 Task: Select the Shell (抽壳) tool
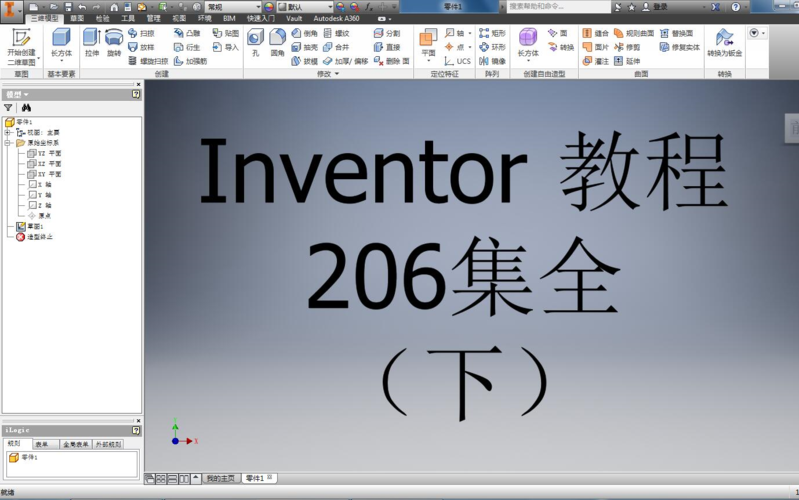click(305, 47)
